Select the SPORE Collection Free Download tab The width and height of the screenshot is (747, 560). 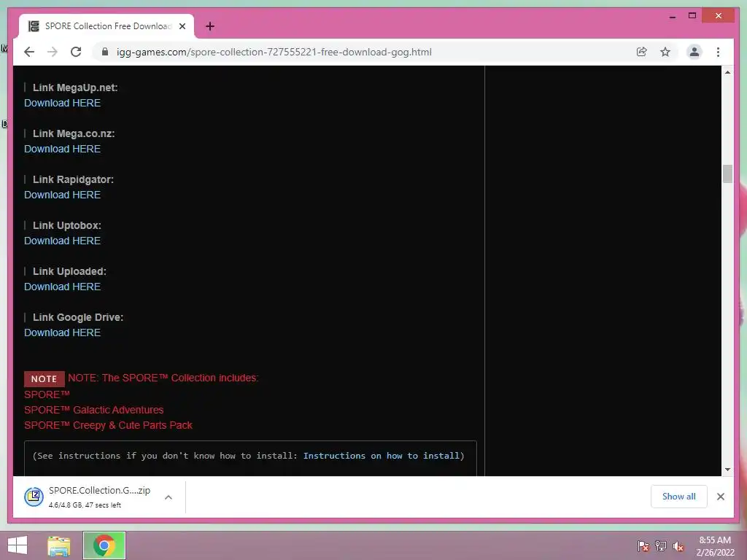tap(107, 26)
